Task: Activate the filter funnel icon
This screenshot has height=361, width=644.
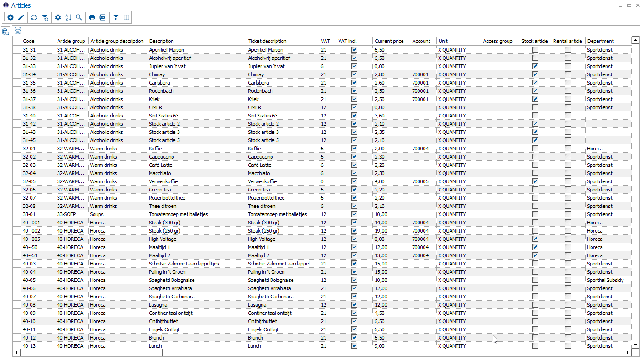Action: pyautogui.click(x=116, y=17)
